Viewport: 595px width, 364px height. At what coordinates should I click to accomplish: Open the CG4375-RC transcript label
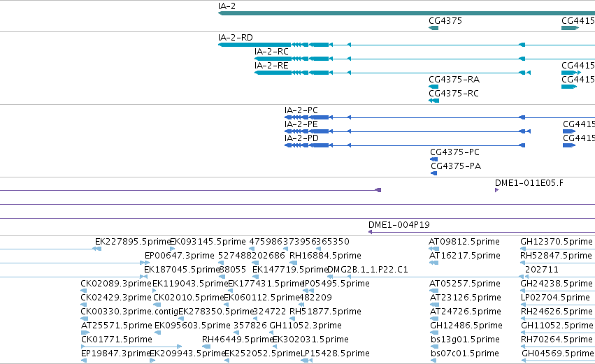coord(454,94)
